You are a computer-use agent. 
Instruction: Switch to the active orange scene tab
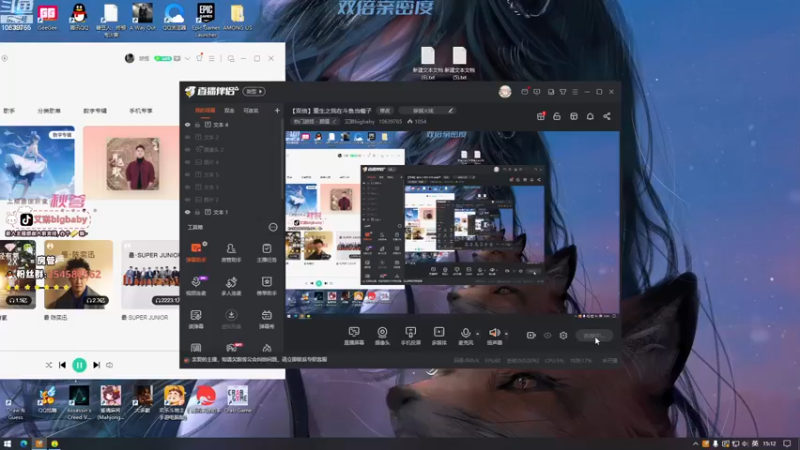point(205,111)
